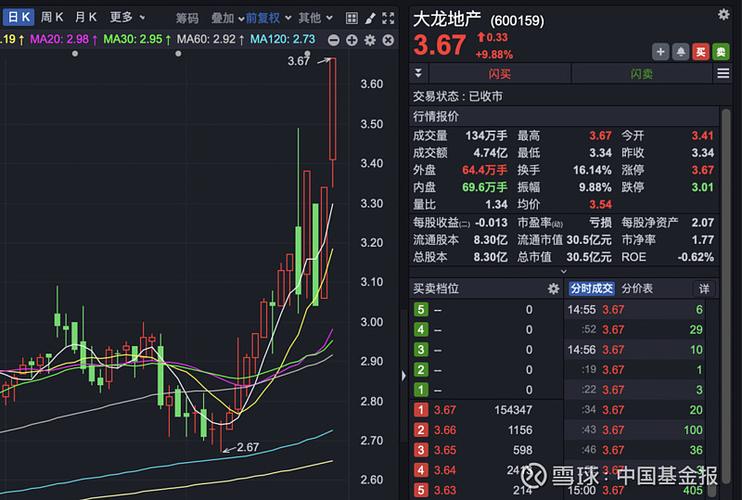This screenshot has height=500, width=742.
Task: Select buy level 1 at 3.67
Action: point(487,410)
